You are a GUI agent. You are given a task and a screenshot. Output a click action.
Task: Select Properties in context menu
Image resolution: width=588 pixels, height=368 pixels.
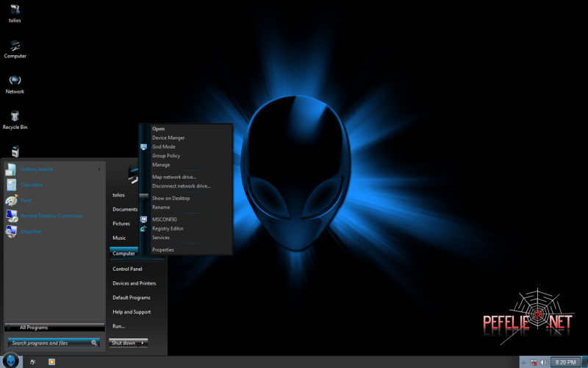click(x=163, y=250)
